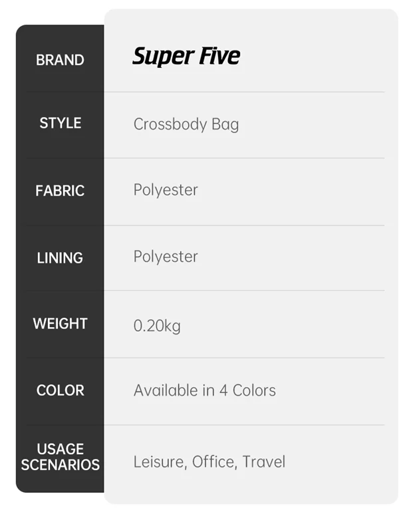Select the STYLE row label

point(60,123)
